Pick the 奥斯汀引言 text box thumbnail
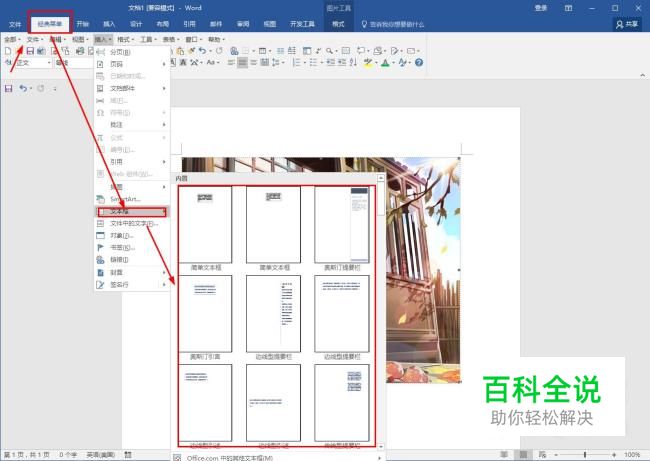650x461 pixels. click(206, 314)
